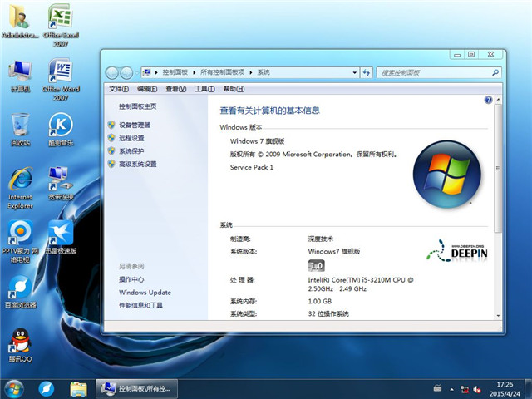Open 宽带连接 broadband connection shortcut
Screen dimensions: 532x399
click(61, 184)
